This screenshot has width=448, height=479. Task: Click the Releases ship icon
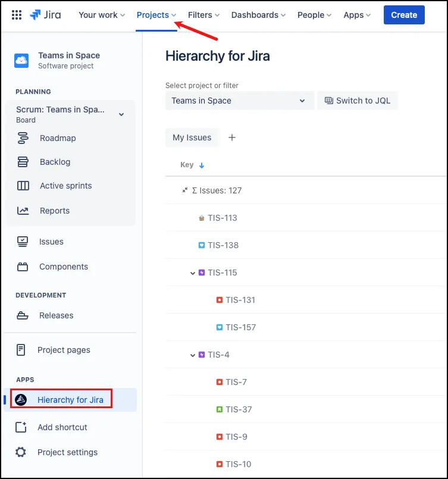click(x=22, y=315)
